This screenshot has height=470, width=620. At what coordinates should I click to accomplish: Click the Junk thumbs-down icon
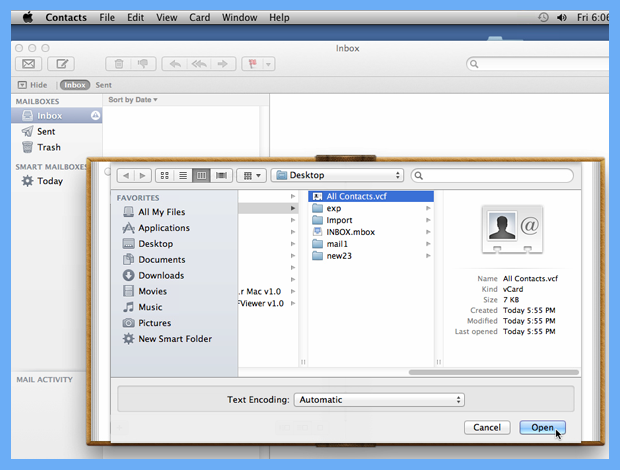pos(143,64)
